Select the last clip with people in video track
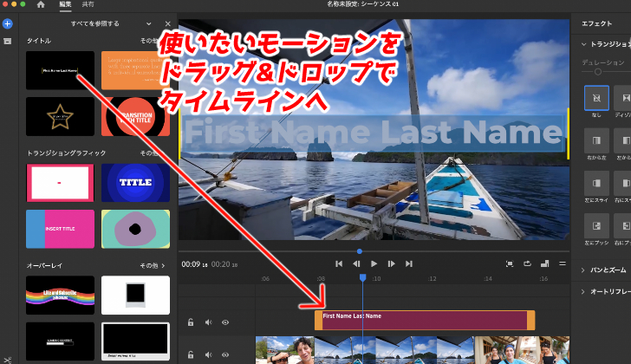Viewport: 631px width, 364px height. [x=522, y=350]
